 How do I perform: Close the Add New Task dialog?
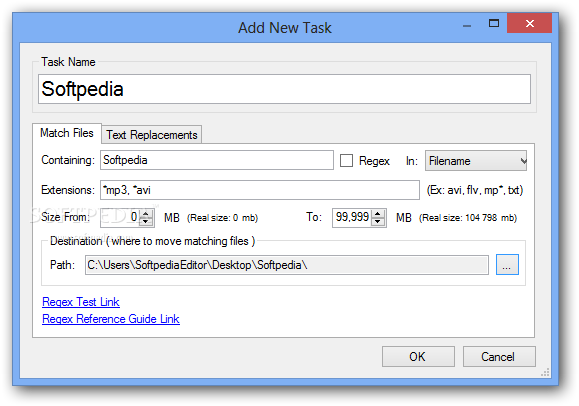530,23
